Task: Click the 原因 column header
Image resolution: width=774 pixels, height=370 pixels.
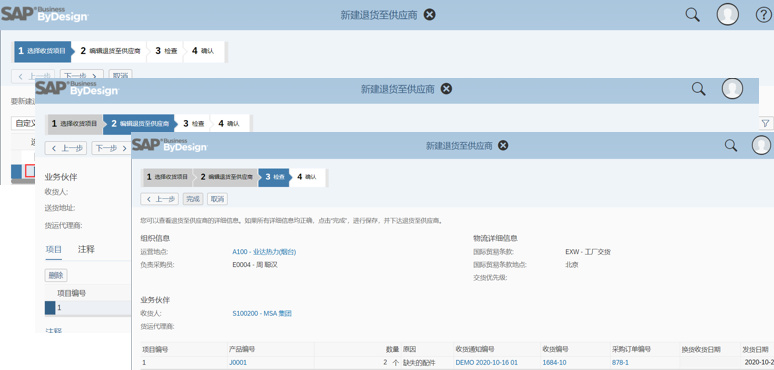Action: 409,350
